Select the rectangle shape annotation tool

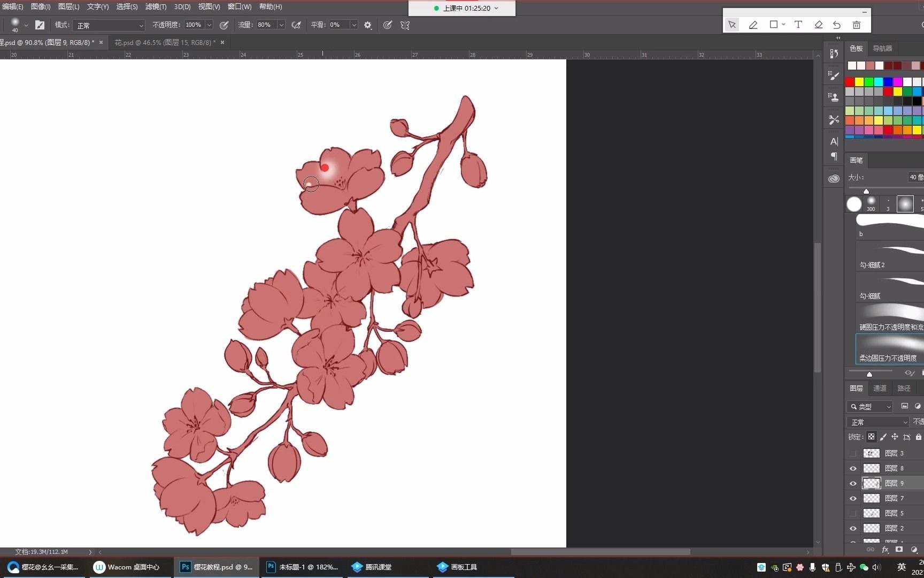click(773, 25)
